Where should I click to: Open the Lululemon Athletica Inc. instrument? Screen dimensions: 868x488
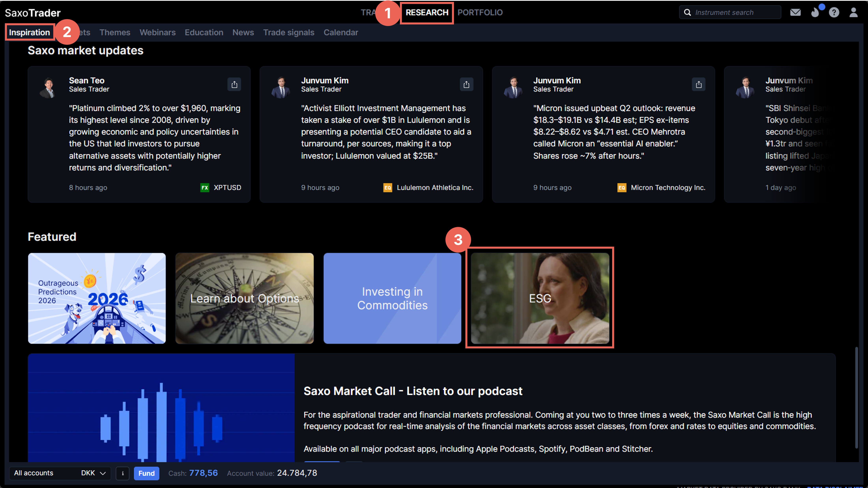(435, 188)
